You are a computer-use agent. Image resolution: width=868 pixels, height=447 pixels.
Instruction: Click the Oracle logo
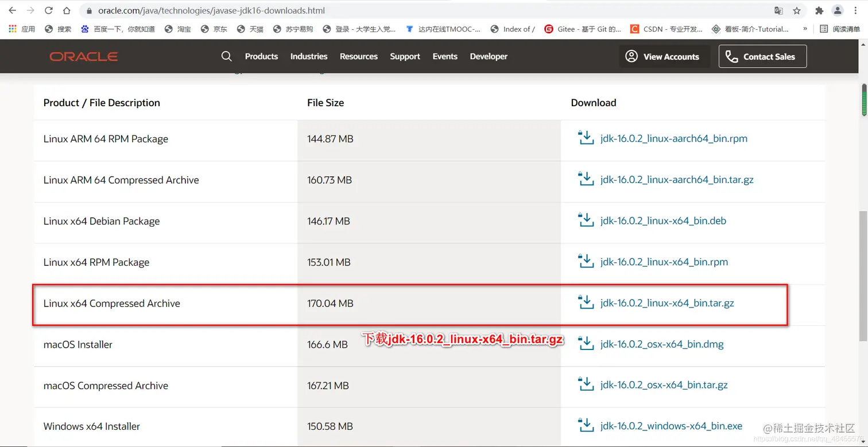[84, 56]
